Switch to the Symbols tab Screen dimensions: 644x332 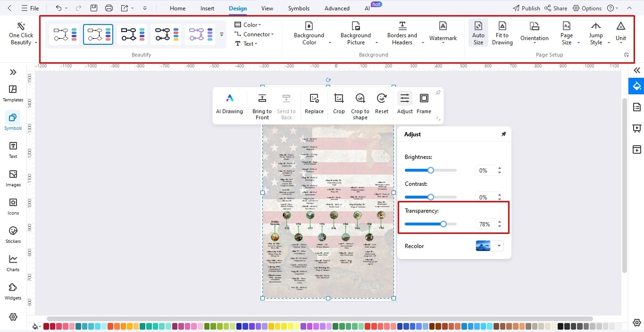click(299, 8)
